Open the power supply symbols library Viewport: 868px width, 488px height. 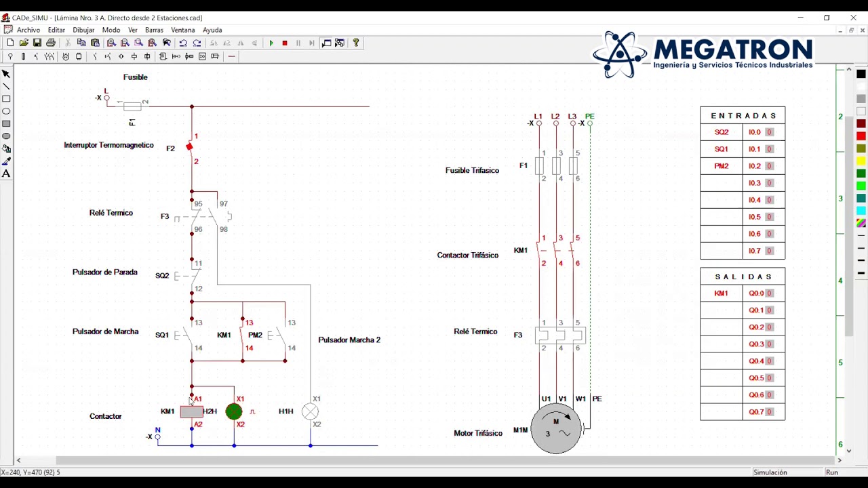[10, 56]
